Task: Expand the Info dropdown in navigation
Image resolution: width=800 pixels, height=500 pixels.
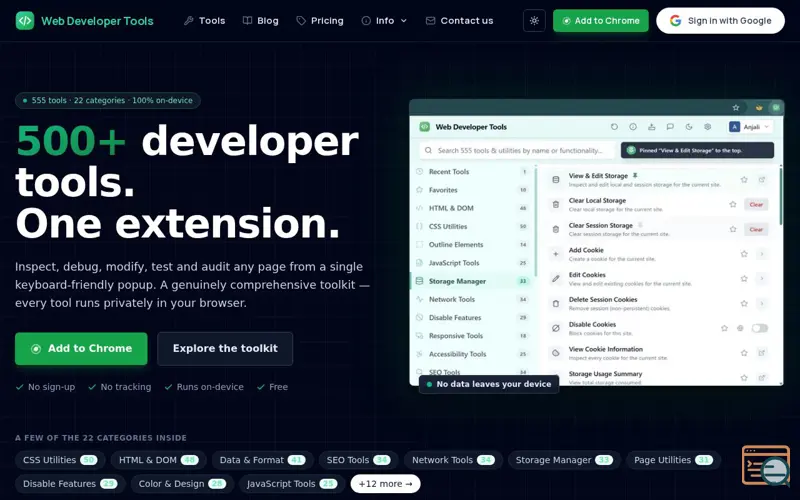Action: [x=384, y=21]
